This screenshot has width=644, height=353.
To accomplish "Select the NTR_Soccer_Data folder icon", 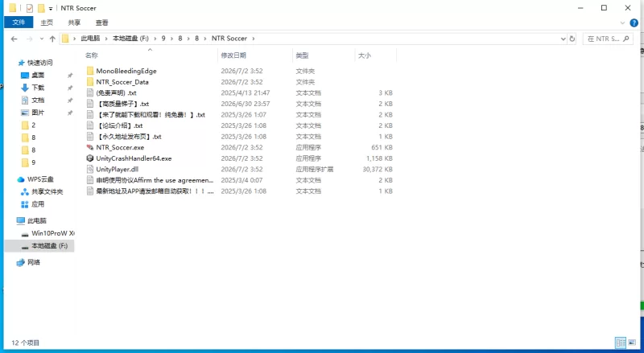I will [x=90, y=82].
